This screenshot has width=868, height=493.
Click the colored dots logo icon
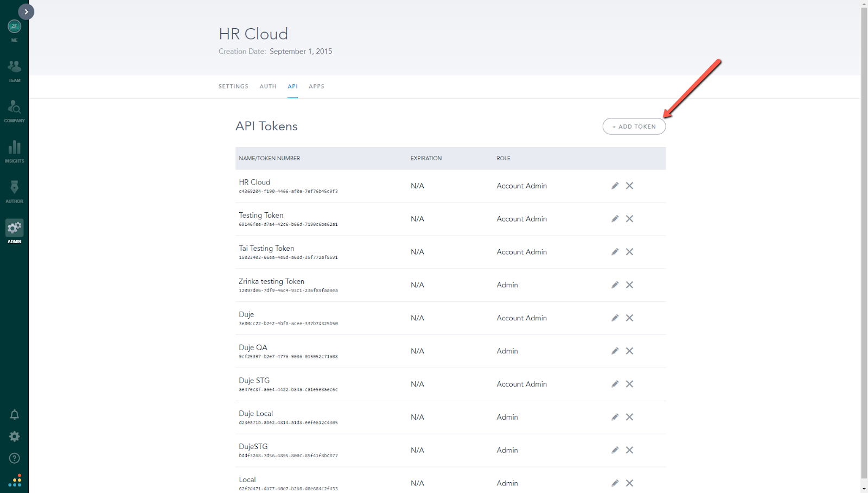(x=15, y=481)
